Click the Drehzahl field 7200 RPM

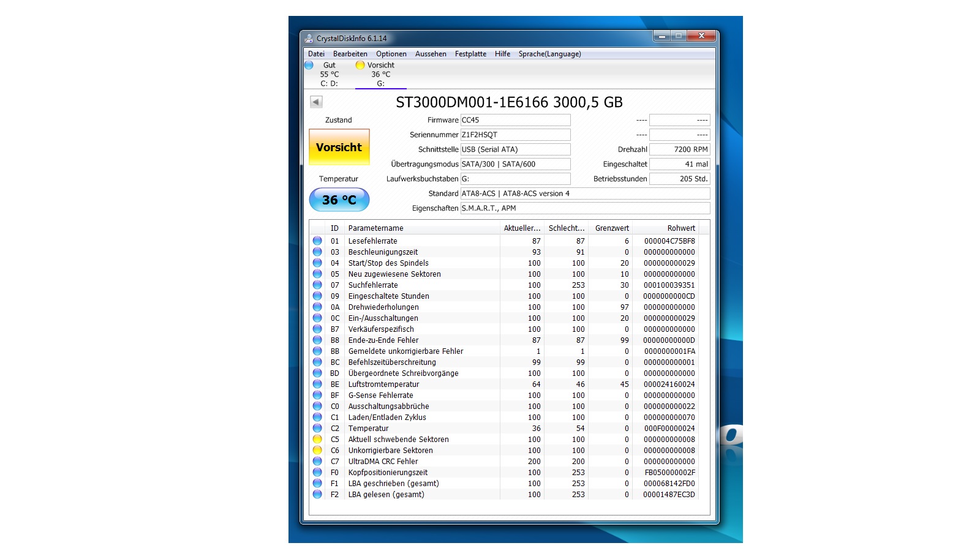(680, 149)
